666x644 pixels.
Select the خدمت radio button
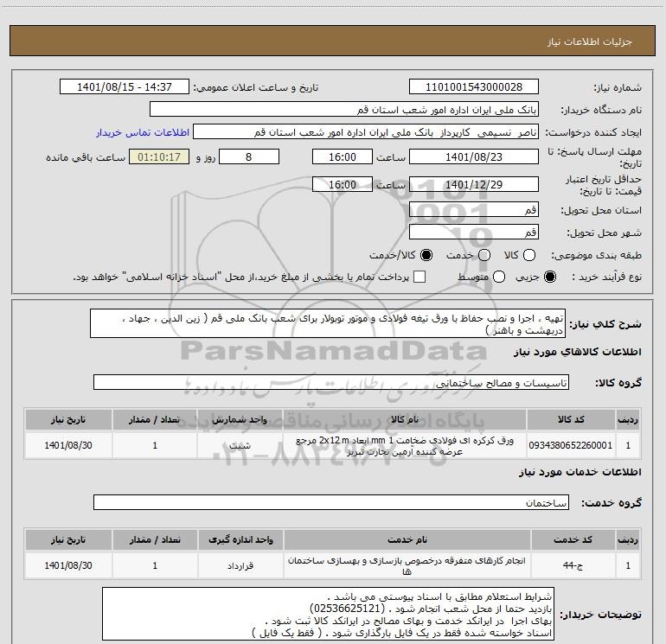coord(484,255)
